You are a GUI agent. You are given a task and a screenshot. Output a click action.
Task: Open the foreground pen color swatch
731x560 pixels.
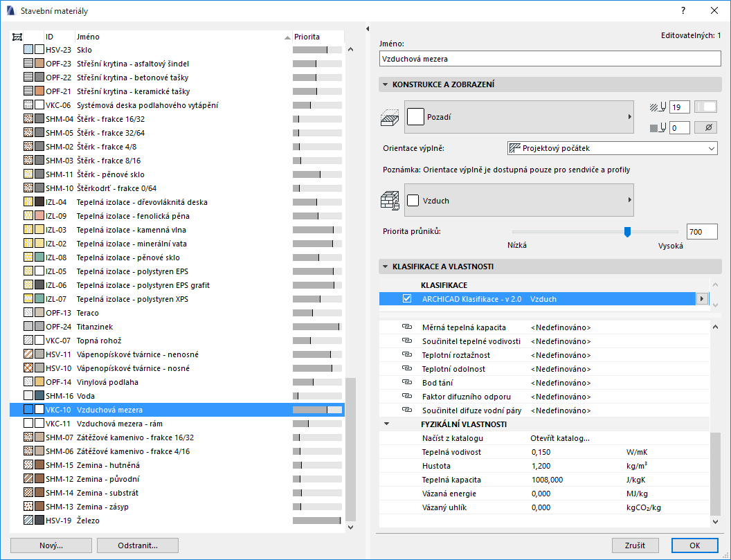pyautogui.click(x=706, y=107)
